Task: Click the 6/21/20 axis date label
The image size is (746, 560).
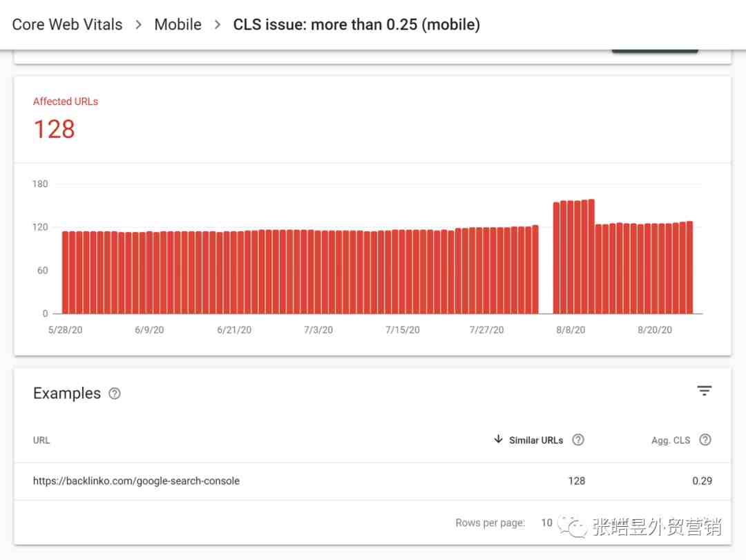Action: [234, 330]
